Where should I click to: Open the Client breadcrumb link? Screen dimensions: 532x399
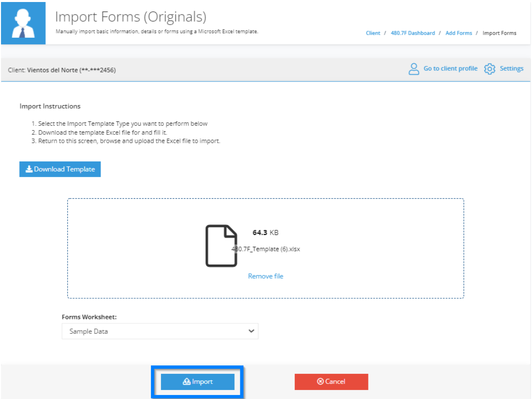373,33
